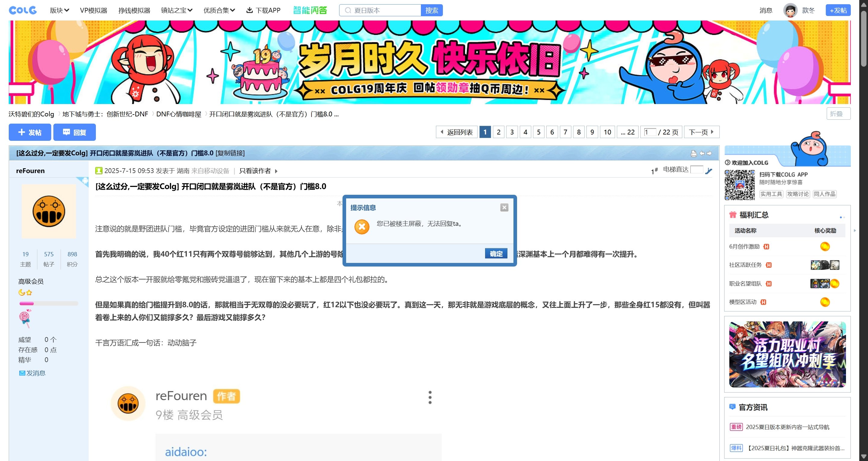
Task: Confirm dialog with 确定 button
Action: tap(496, 254)
